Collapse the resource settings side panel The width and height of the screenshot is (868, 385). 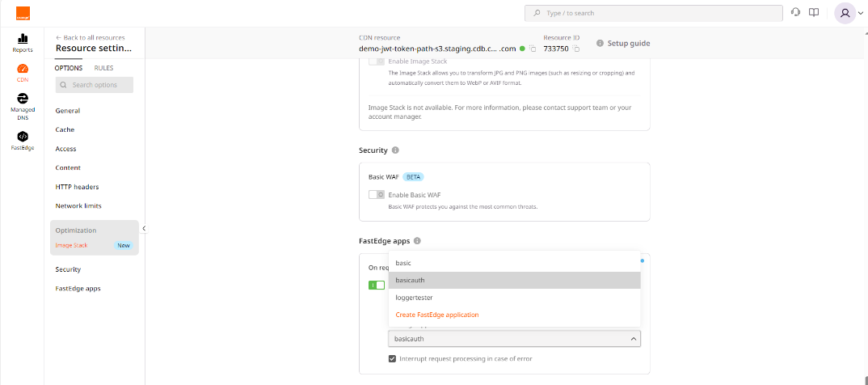coord(144,229)
